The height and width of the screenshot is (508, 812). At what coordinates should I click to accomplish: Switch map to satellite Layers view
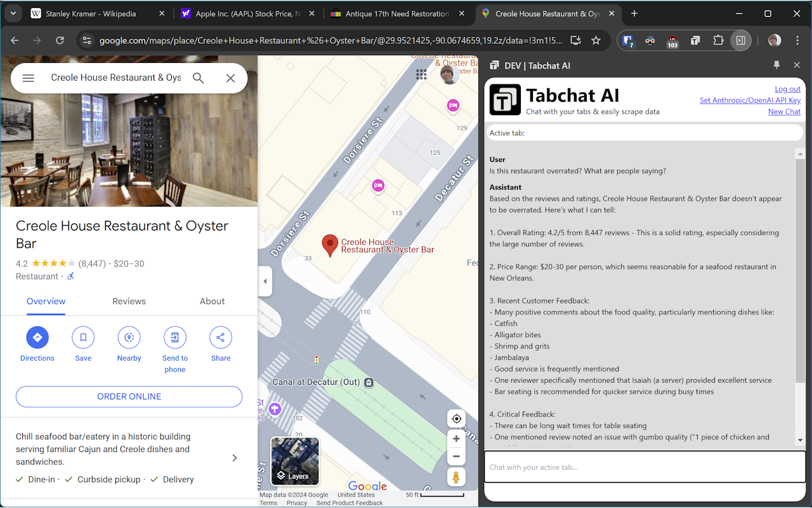295,462
